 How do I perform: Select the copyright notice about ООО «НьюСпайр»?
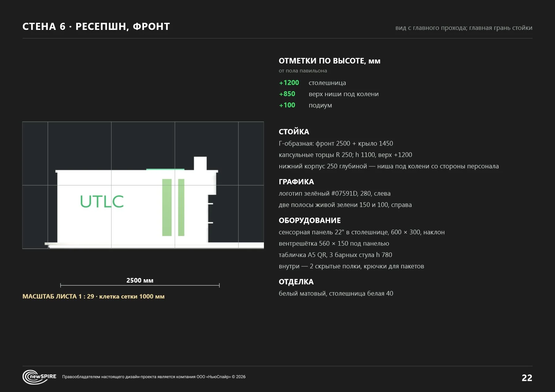coord(154,377)
